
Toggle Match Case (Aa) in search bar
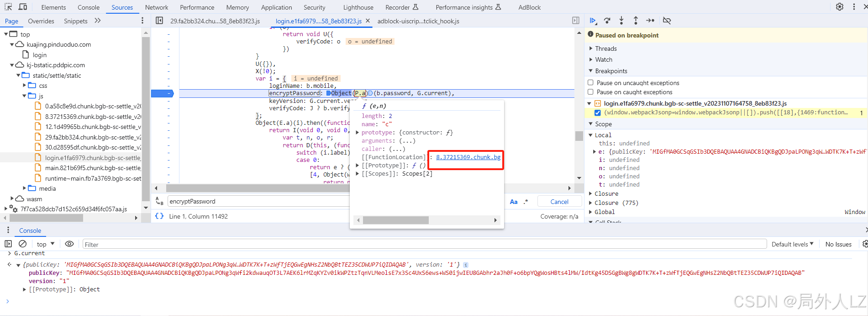pyautogui.click(x=514, y=202)
